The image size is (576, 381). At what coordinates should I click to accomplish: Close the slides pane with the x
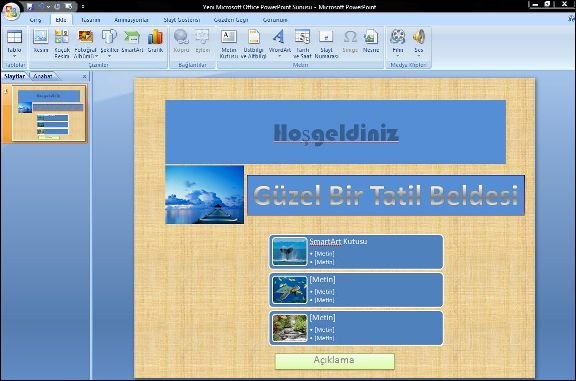pos(84,76)
